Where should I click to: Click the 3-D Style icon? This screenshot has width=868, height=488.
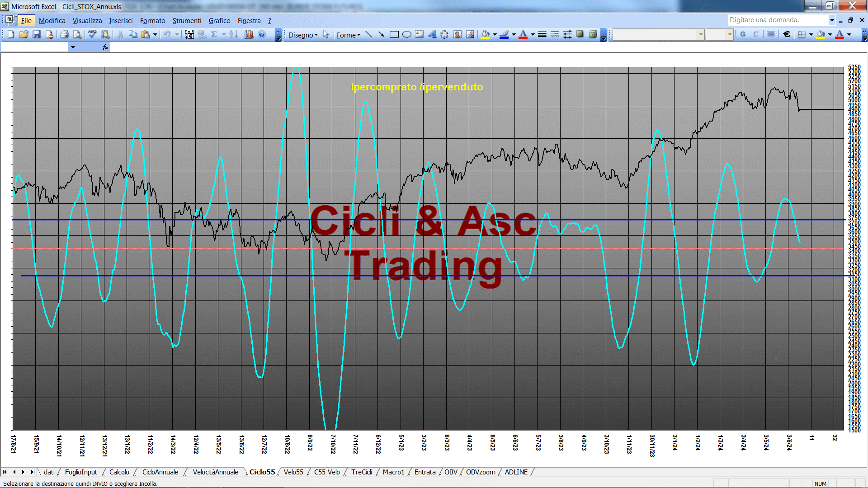pyautogui.click(x=593, y=34)
